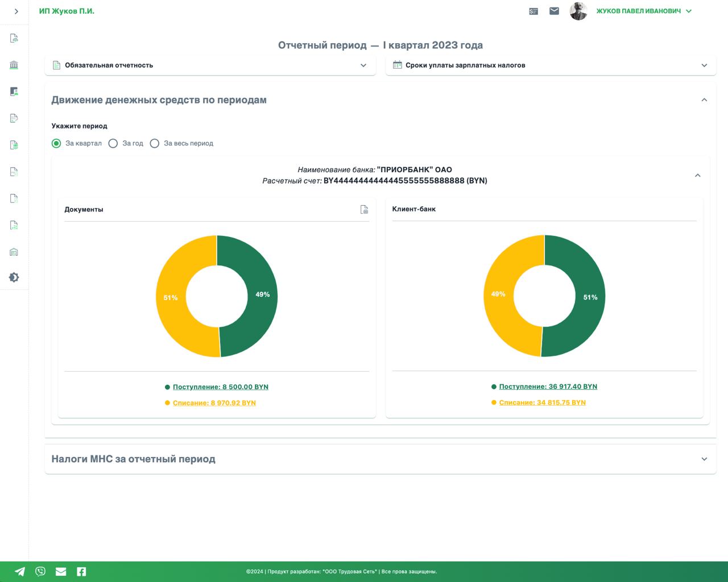This screenshot has height=582, width=728.
Task: Click the "ПРИОРБАНК" ОАО bank name text
Action: (415, 169)
